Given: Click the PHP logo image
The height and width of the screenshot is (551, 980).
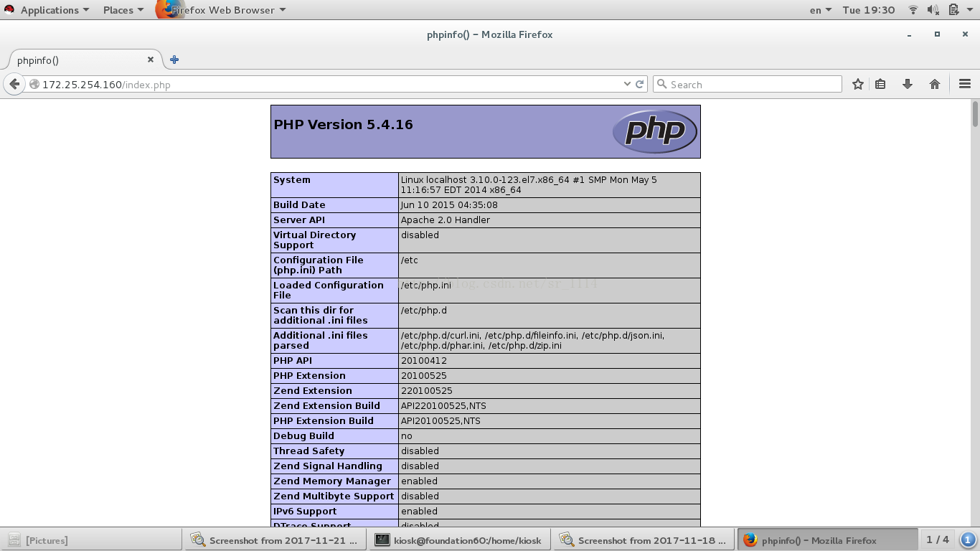Looking at the screenshot, I should [654, 131].
